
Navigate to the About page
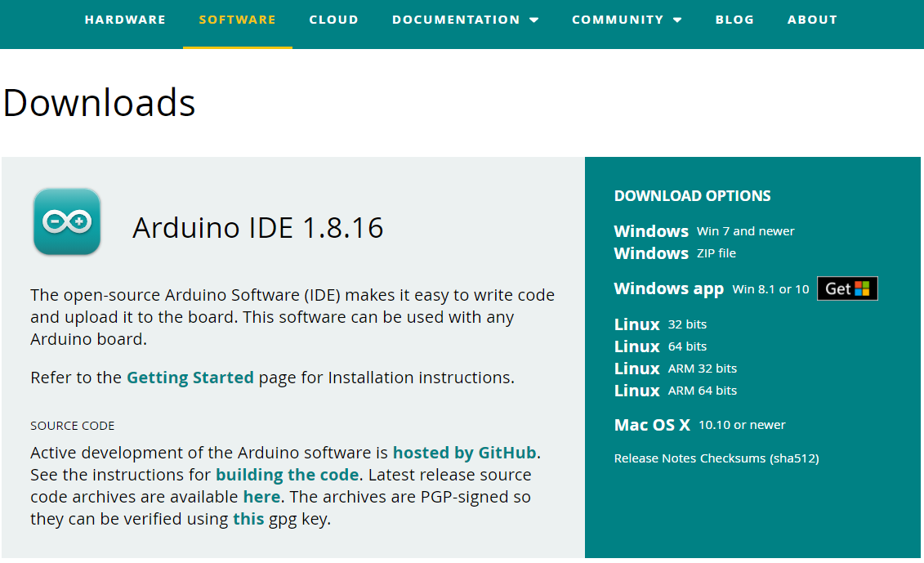tap(812, 20)
